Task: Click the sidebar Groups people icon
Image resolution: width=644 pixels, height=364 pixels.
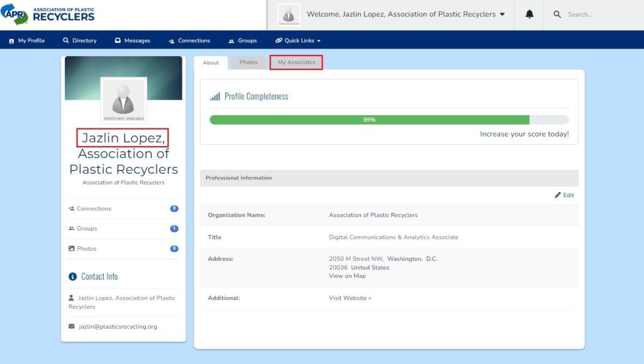Action: pos(72,228)
